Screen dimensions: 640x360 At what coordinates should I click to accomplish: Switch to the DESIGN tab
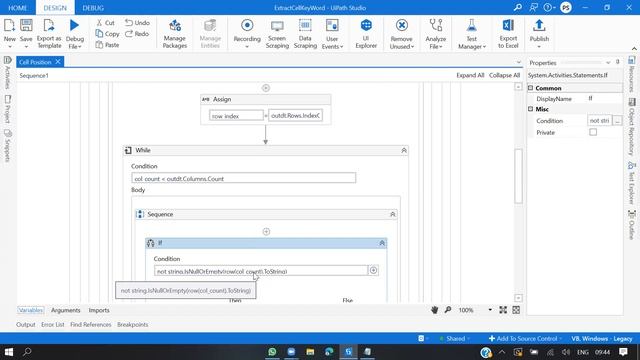click(55, 8)
